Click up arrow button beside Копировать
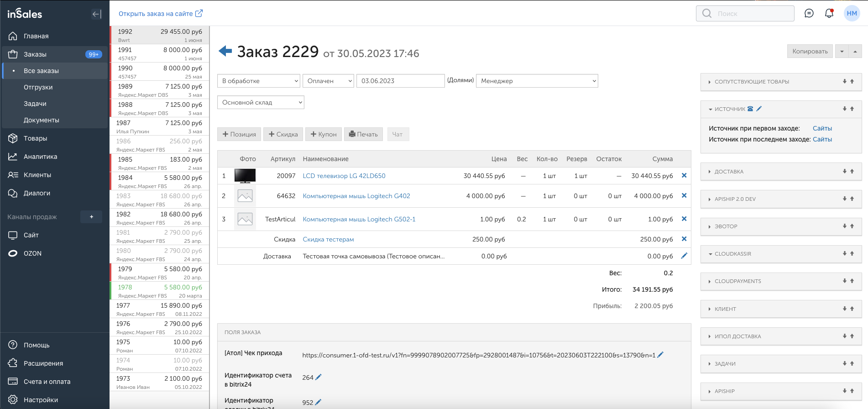Image resolution: width=868 pixels, height=409 pixels. 855,51
